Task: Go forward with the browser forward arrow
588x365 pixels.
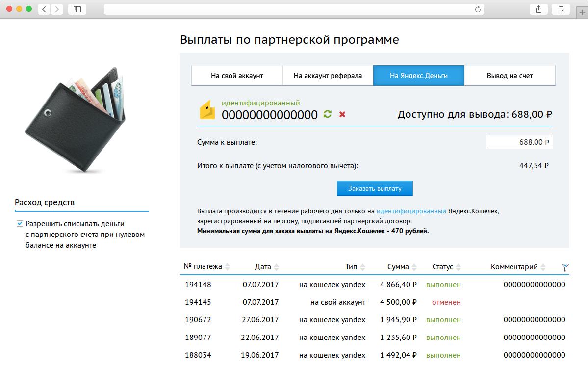Action: pyautogui.click(x=57, y=9)
